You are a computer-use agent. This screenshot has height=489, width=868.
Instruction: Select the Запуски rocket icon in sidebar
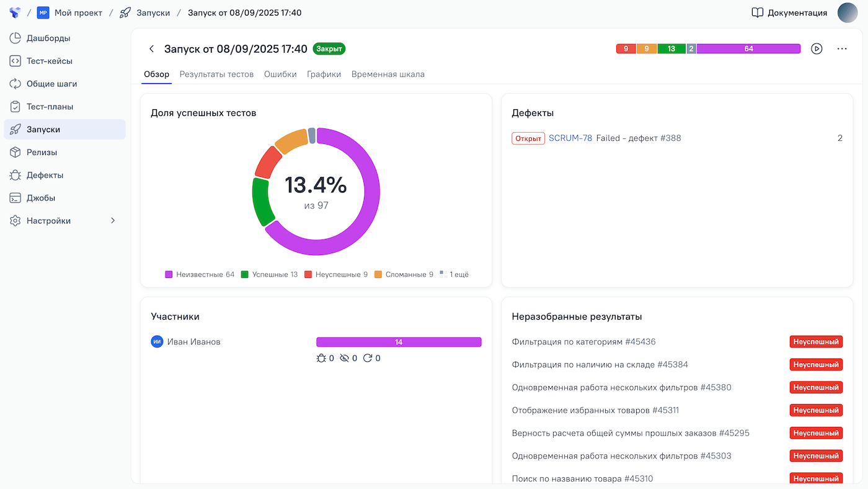pos(16,129)
